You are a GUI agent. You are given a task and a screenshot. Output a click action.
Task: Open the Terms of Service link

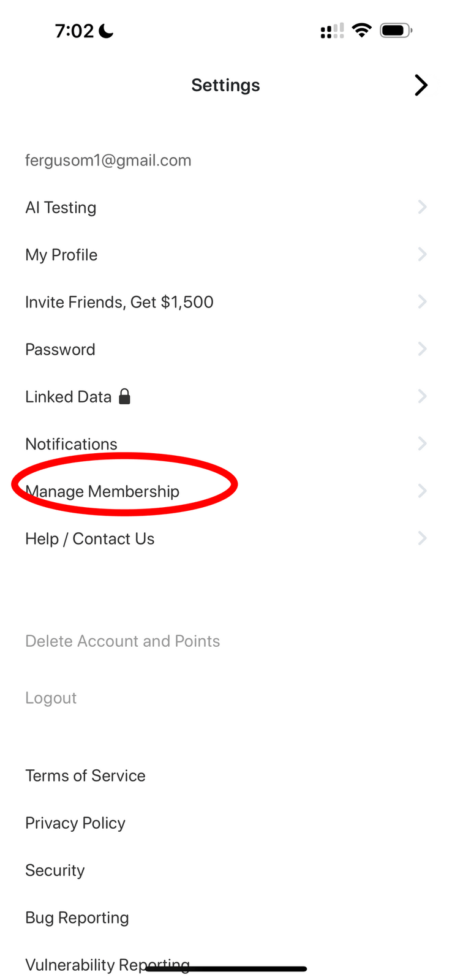85,775
